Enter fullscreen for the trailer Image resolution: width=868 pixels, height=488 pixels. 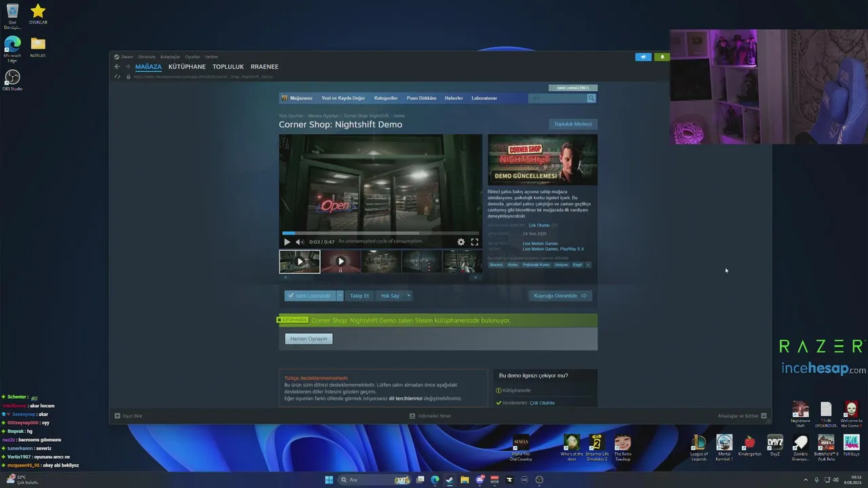click(475, 242)
